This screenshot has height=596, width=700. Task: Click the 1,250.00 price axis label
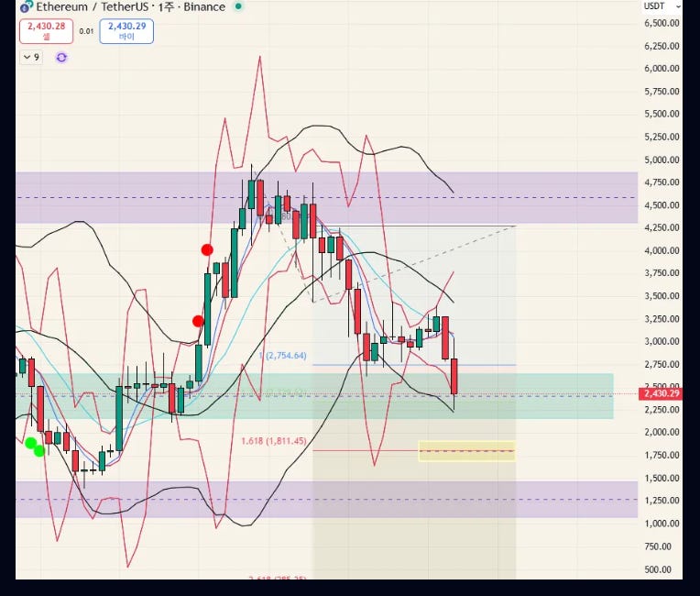[662, 501]
